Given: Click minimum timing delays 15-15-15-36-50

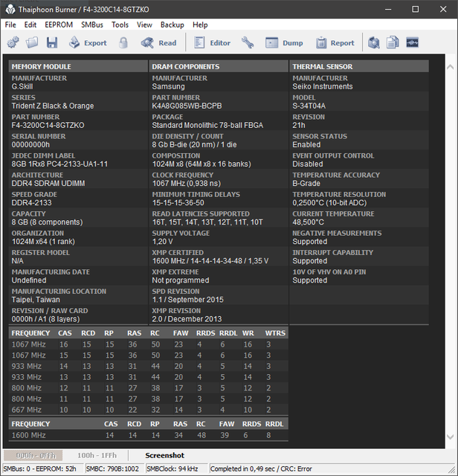Looking at the screenshot, I should coord(178,203).
